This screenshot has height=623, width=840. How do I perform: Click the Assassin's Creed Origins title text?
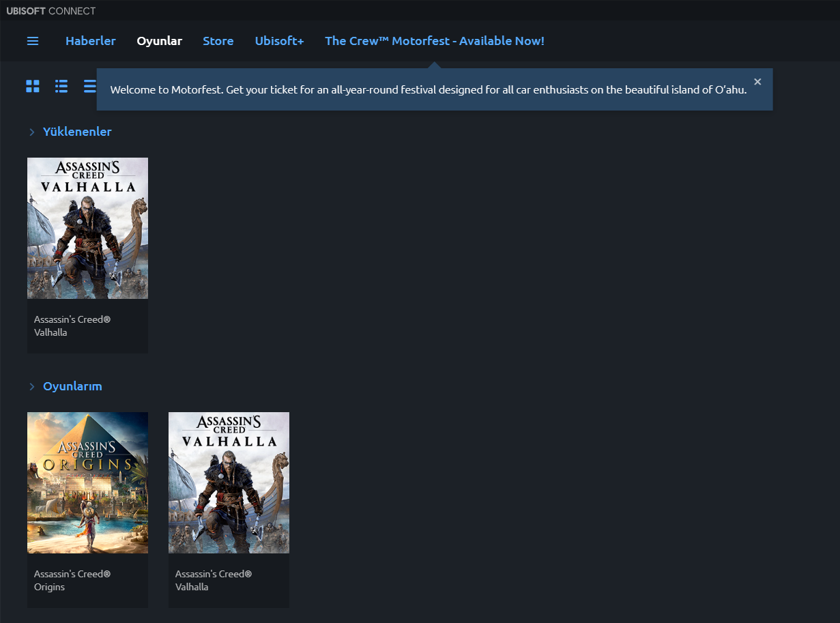point(72,581)
